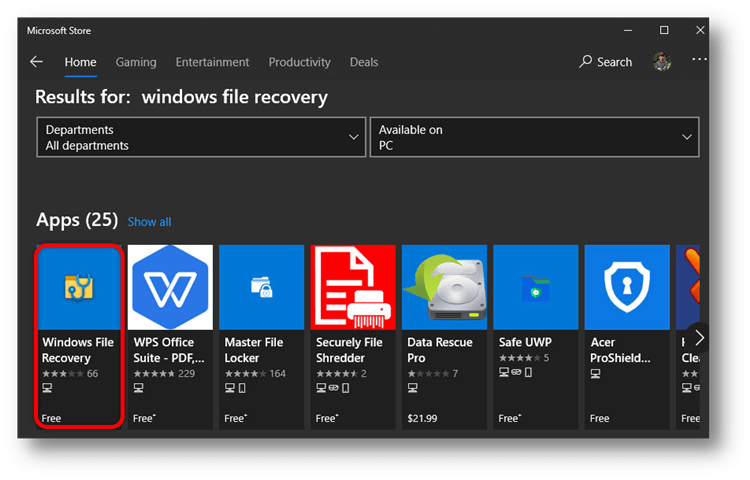The height and width of the screenshot is (480, 750).
Task: Click the Apps (25) heading
Action: click(77, 220)
